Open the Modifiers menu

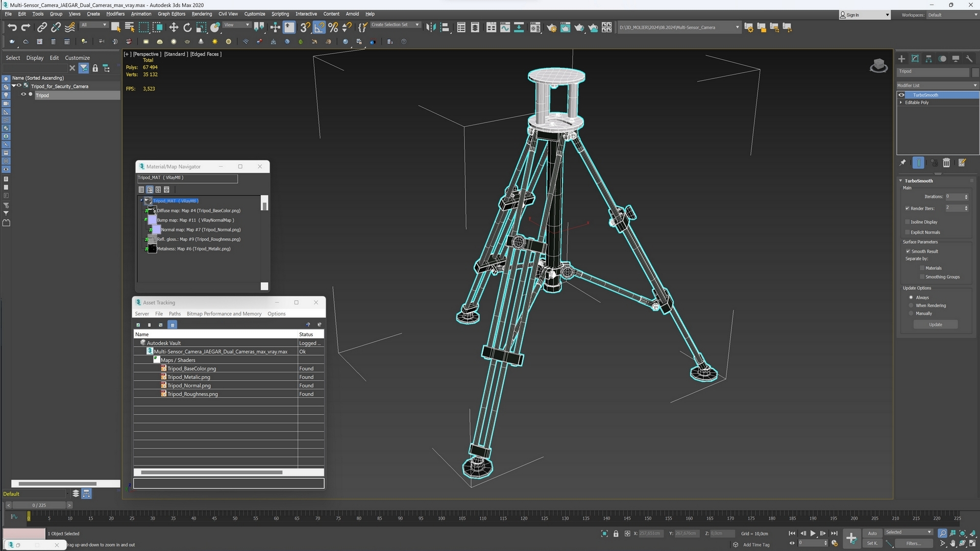click(x=115, y=14)
